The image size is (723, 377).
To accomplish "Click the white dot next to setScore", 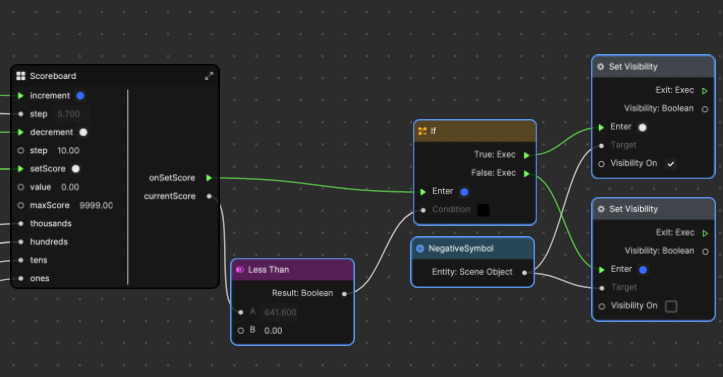I will (76, 169).
